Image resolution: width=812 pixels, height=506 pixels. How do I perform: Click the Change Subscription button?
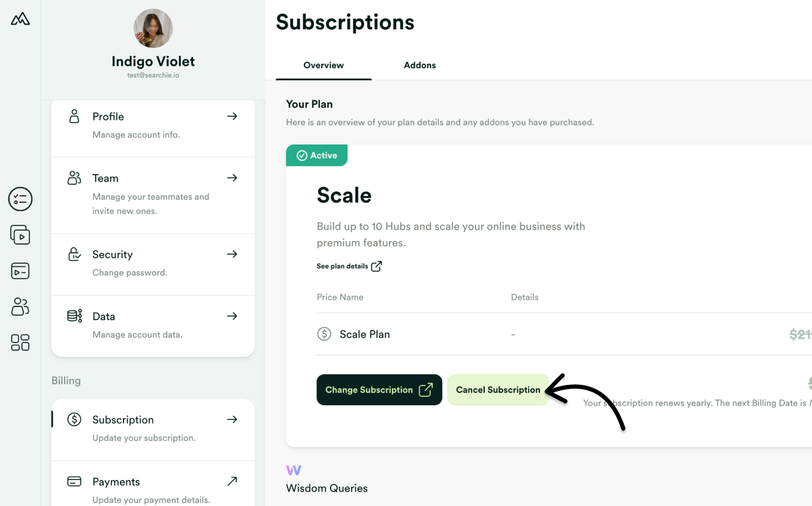pos(379,389)
